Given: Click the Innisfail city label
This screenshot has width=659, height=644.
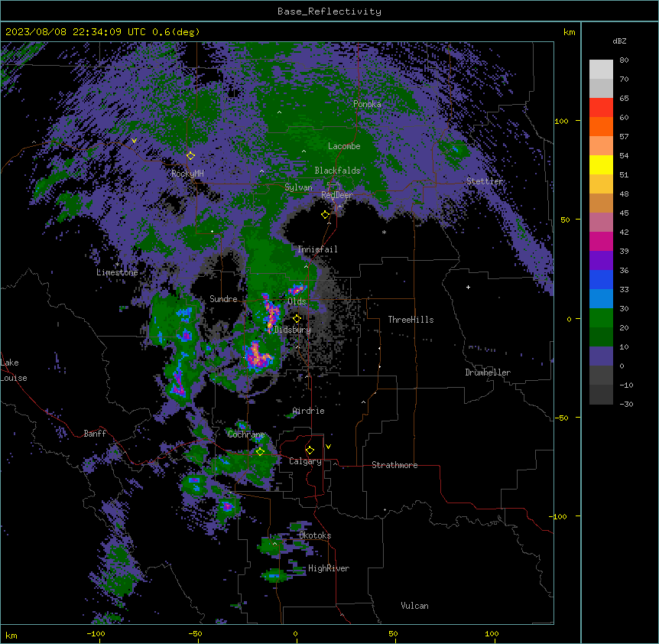Looking at the screenshot, I should coord(317,249).
